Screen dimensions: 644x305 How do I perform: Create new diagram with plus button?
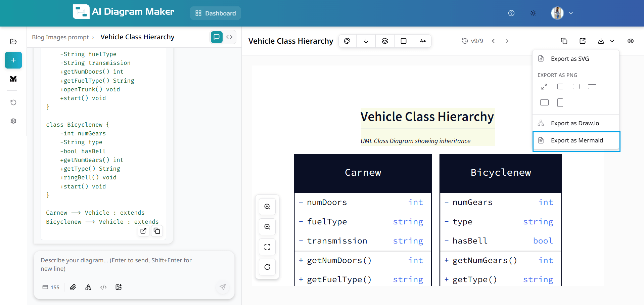[13, 60]
